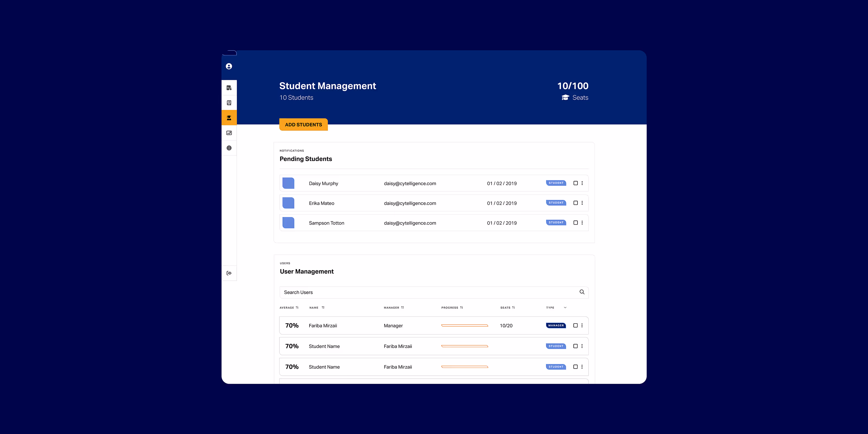Open three-dot menu on Fariba Mirzaii row
Viewport: 868px width, 434px height.
tap(582, 325)
